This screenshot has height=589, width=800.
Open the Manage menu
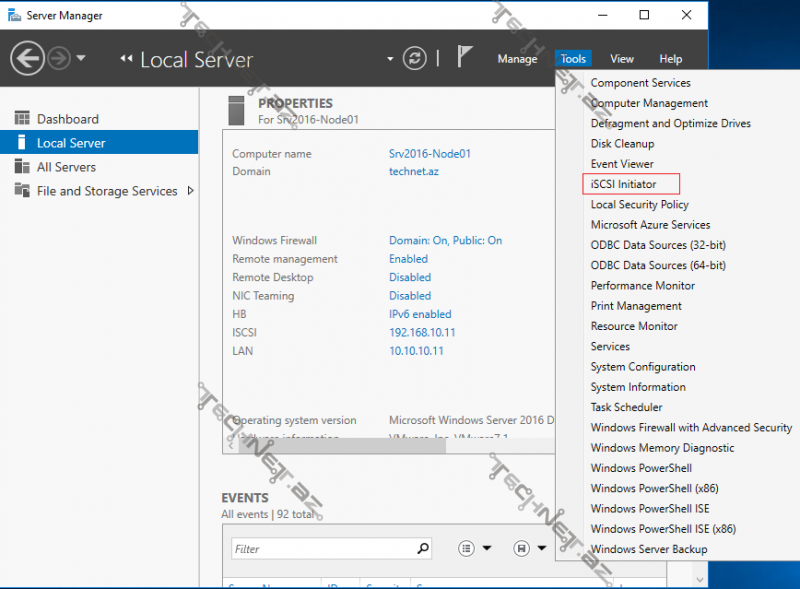[517, 59]
